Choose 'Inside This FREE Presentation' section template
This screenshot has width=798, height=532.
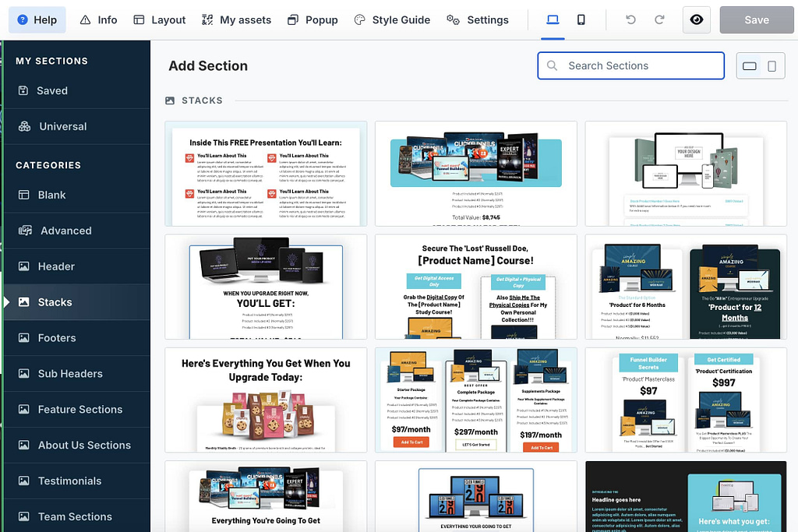pyautogui.click(x=266, y=174)
